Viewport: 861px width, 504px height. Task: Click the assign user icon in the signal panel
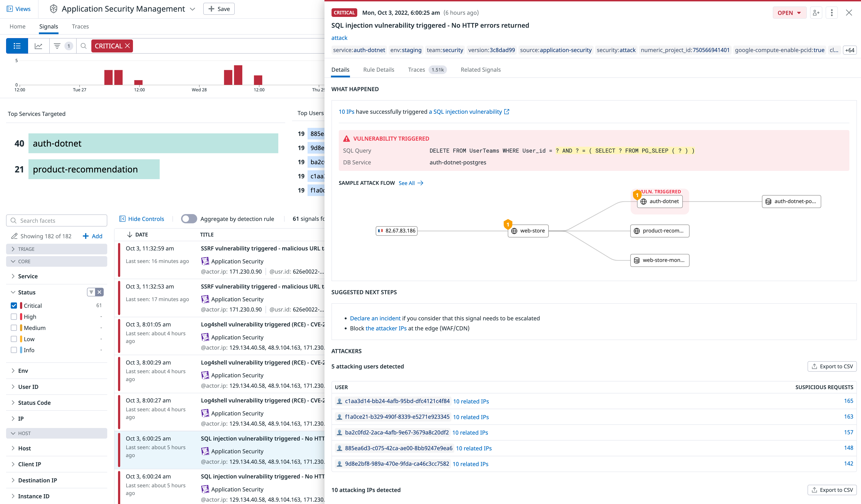(816, 12)
